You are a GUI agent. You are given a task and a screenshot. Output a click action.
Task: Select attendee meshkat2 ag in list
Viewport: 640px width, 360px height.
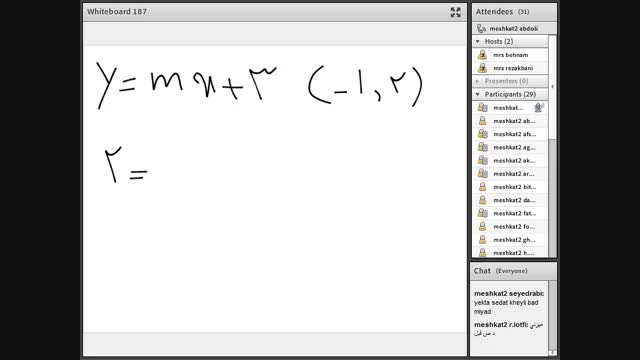pyautogui.click(x=510, y=147)
